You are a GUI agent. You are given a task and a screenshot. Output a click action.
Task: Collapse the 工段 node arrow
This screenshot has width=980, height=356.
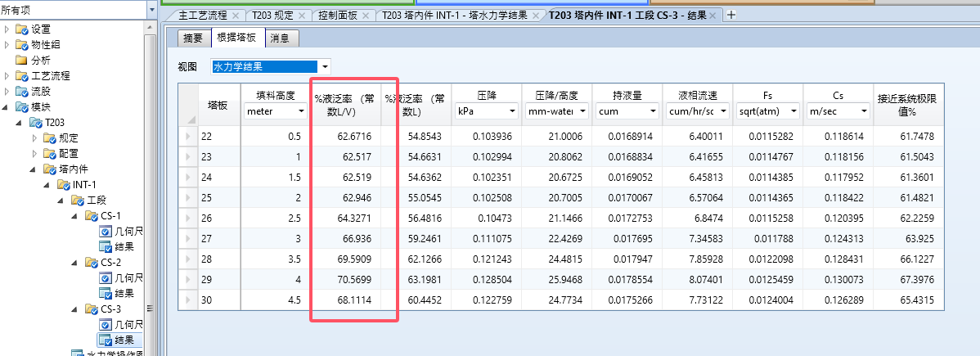pyautogui.click(x=62, y=201)
